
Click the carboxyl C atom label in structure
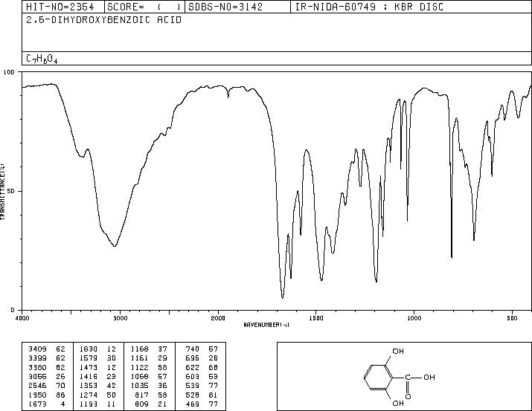[x=408, y=378]
